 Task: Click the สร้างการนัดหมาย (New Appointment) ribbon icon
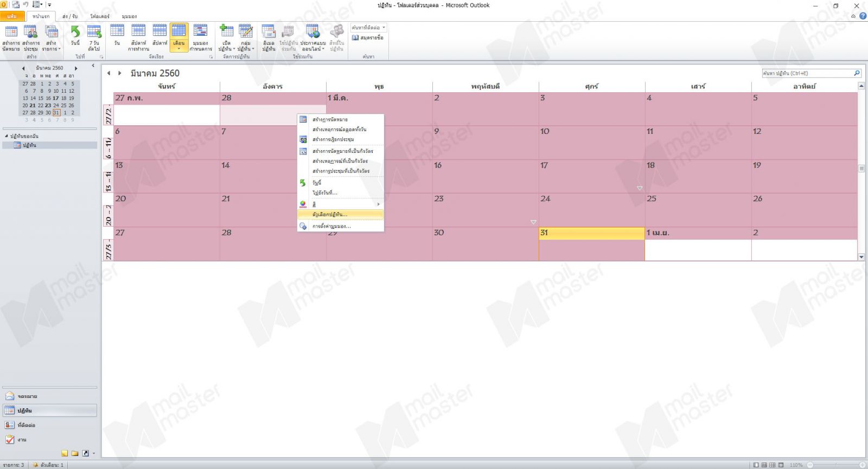(x=11, y=38)
